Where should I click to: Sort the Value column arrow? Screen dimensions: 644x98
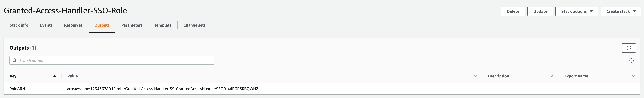(x=475, y=76)
